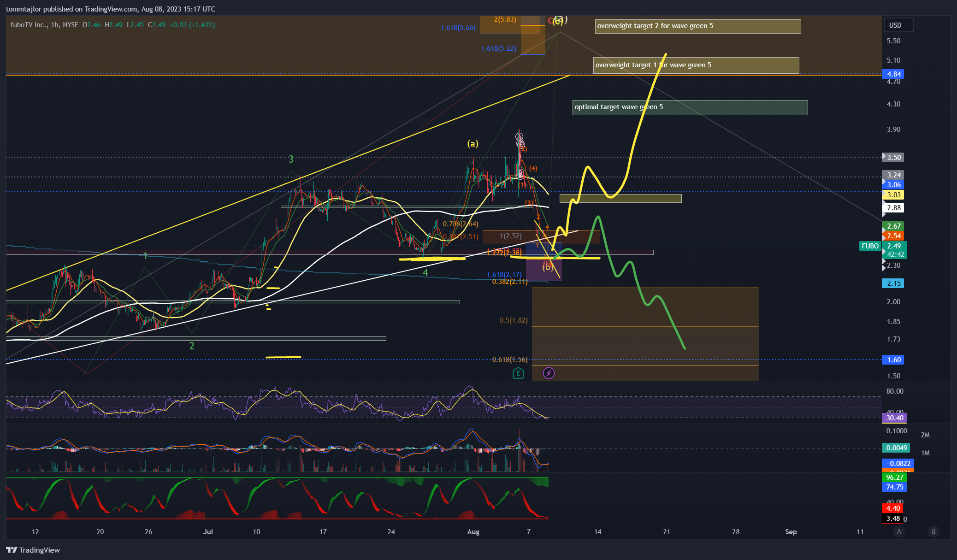Click the fuboTV Inc. symbol title

(x=29, y=25)
